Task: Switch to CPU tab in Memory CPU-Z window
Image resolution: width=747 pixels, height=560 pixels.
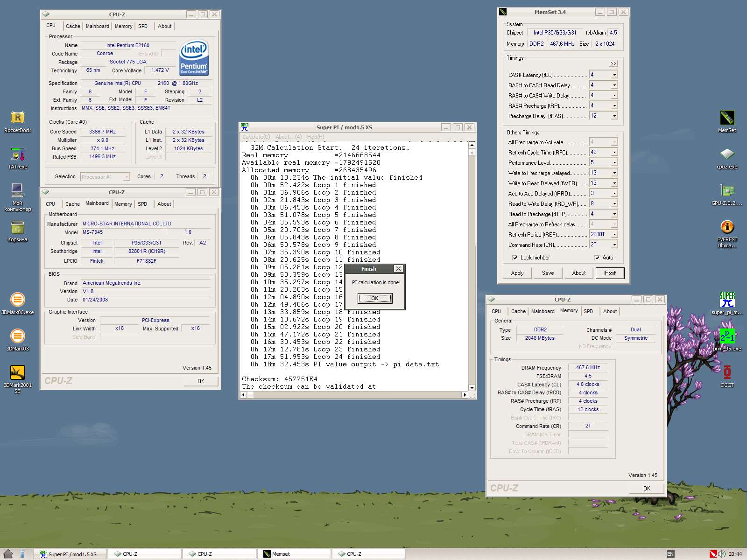Action: [x=496, y=311]
